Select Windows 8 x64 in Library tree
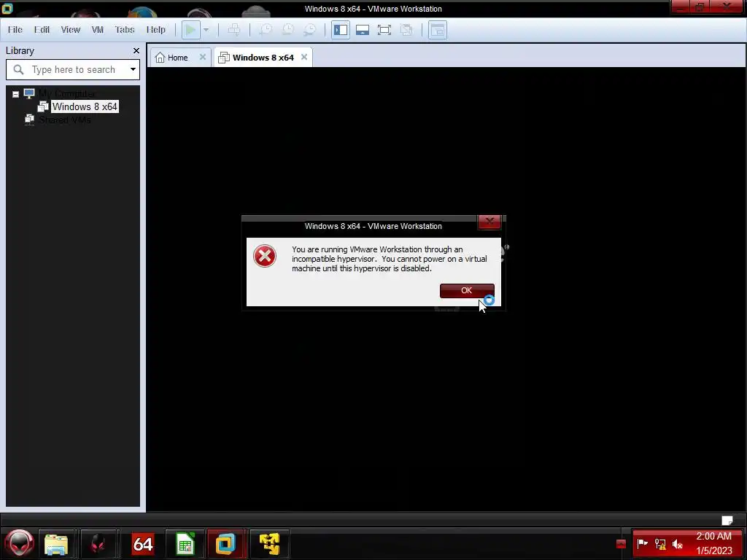 pos(85,106)
